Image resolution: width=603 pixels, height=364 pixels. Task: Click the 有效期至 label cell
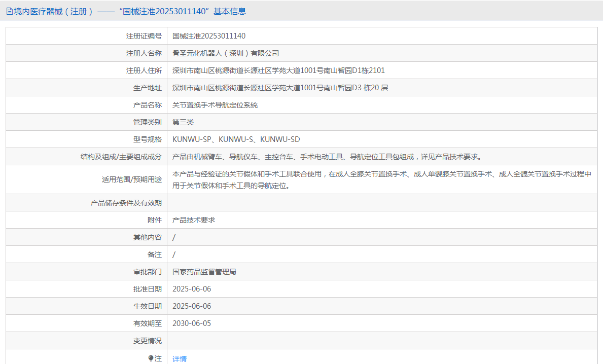coord(87,323)
